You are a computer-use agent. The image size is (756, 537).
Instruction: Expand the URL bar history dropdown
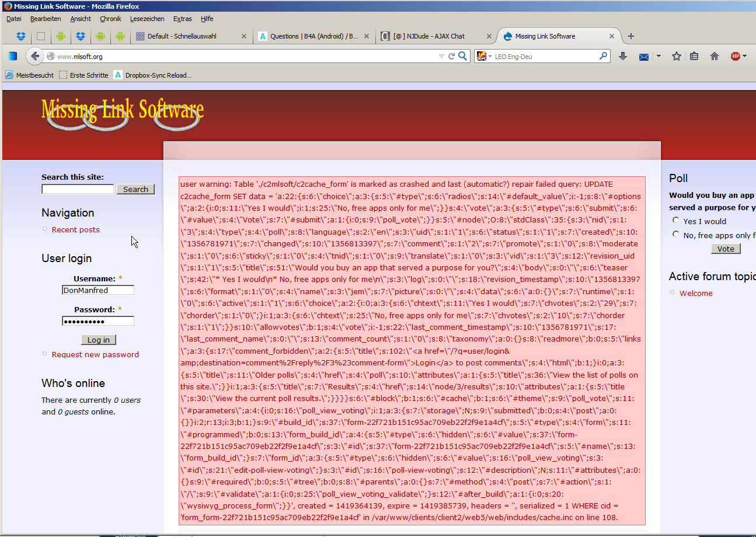[x=441, y=57]
